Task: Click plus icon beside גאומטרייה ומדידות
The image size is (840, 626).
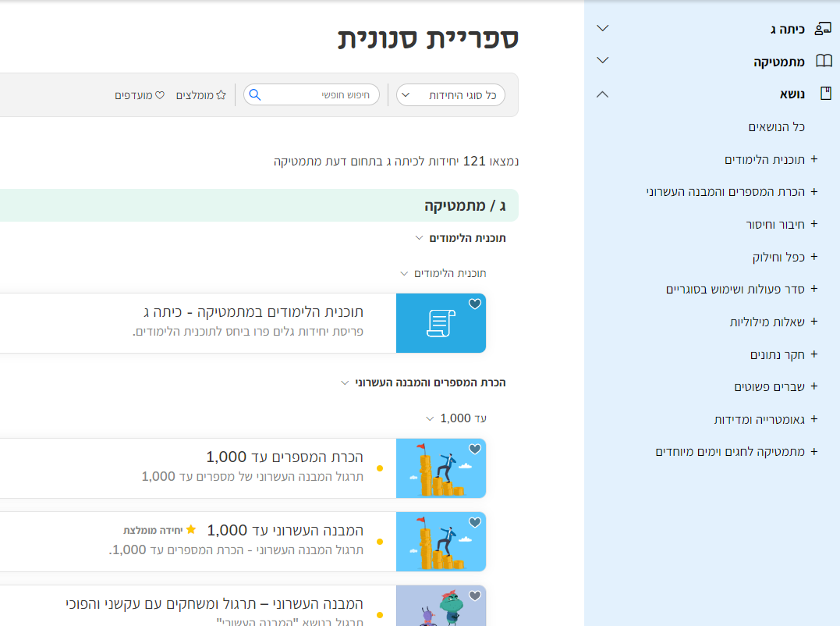Action: [814, 418]
